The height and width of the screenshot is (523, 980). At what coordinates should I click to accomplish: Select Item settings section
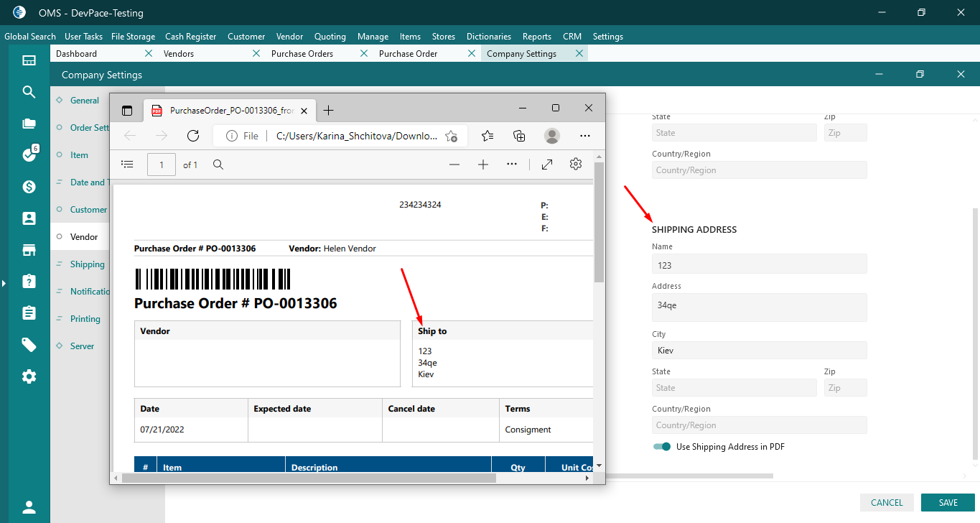(79, 155)
